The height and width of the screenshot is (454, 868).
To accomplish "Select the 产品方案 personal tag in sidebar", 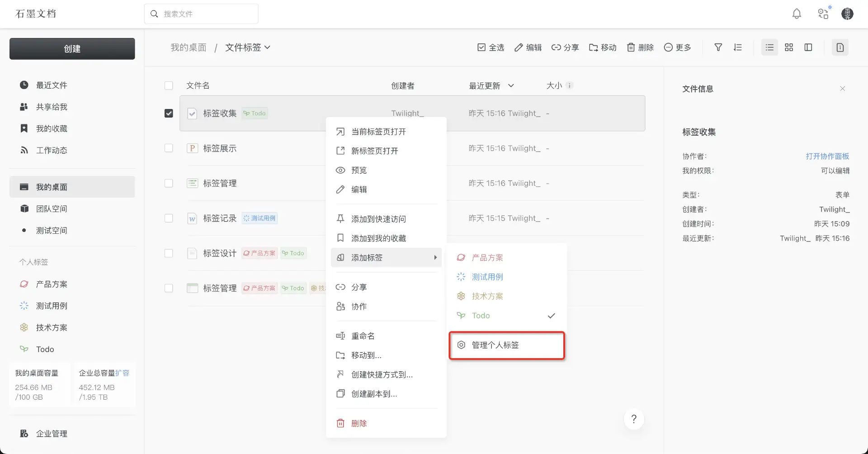I will pos(72,284).
